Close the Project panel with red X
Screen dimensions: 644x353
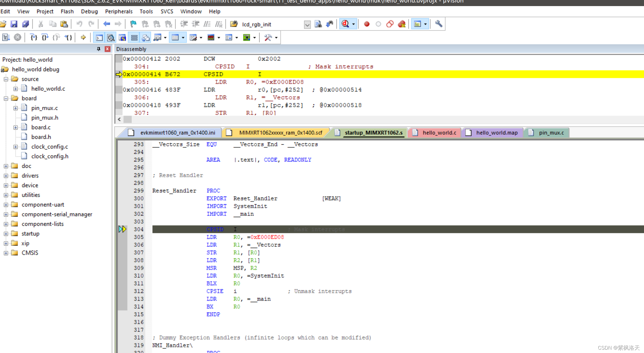point(108,49)
